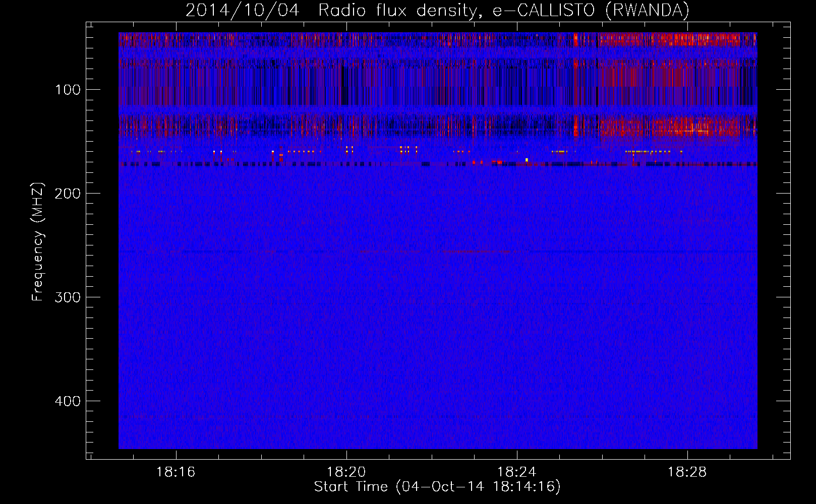816x504 pixels.
Task: Click the 300 frequency tick label
Action: [x=68, y=297]
